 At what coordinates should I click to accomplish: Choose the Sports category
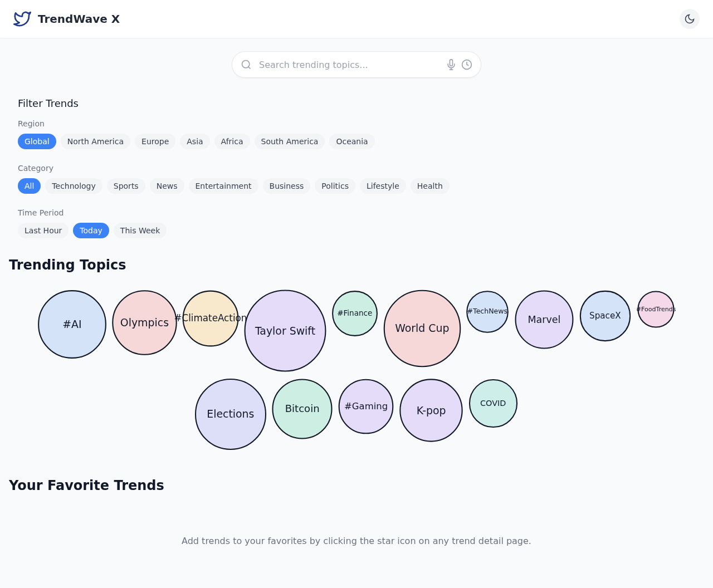click(x=125, y=186)
